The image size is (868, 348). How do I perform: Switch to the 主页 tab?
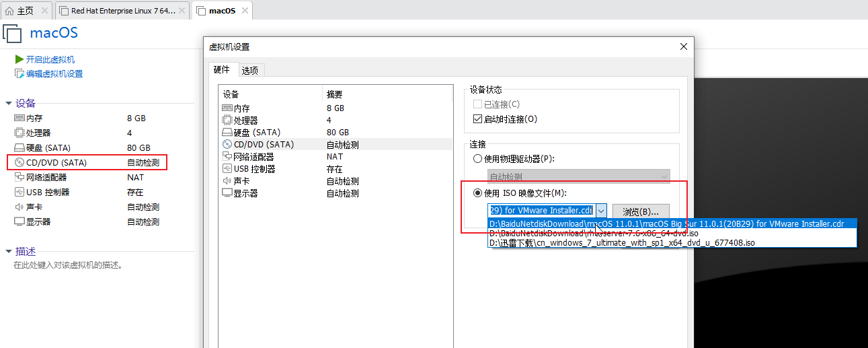27,11
